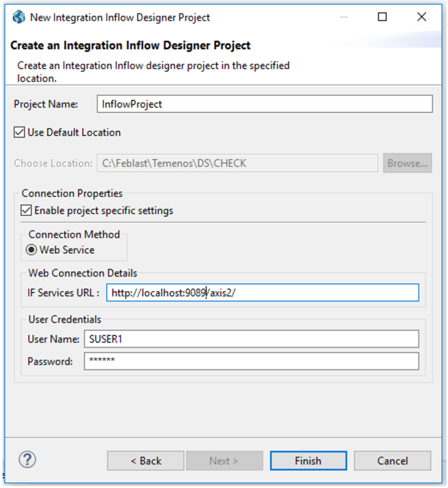Click the disabled Browse... button
This screenshot has height=488, width=448.
[x=407, y=163]
